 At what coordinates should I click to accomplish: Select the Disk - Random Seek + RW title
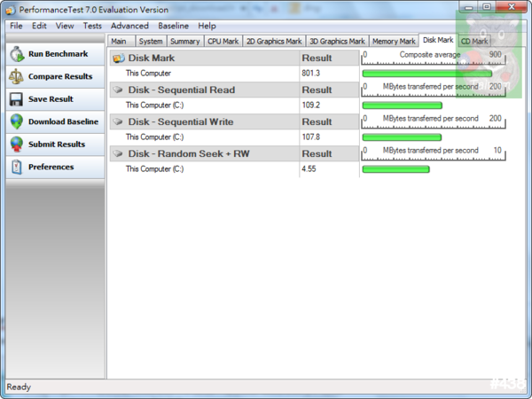189,153
